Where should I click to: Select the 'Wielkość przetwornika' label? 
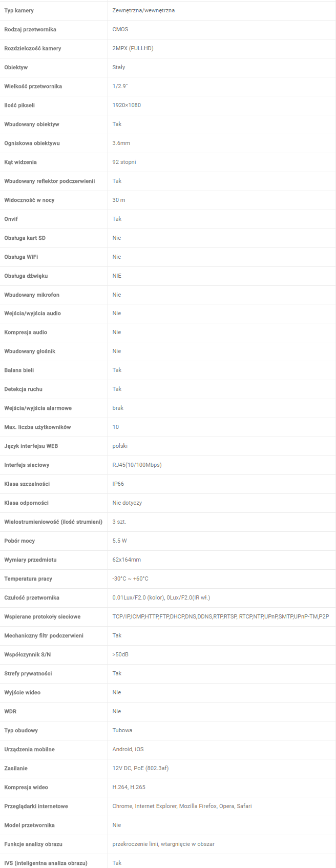click(x=33, y=86)
